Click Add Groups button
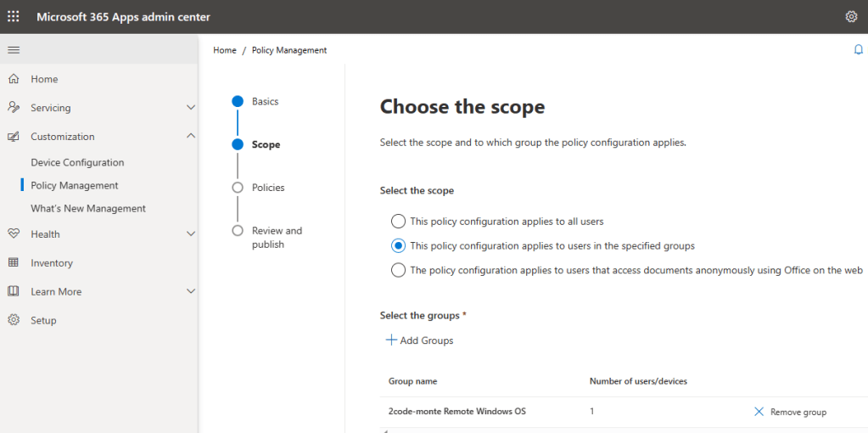868x433 pixels. pos(419,340)
